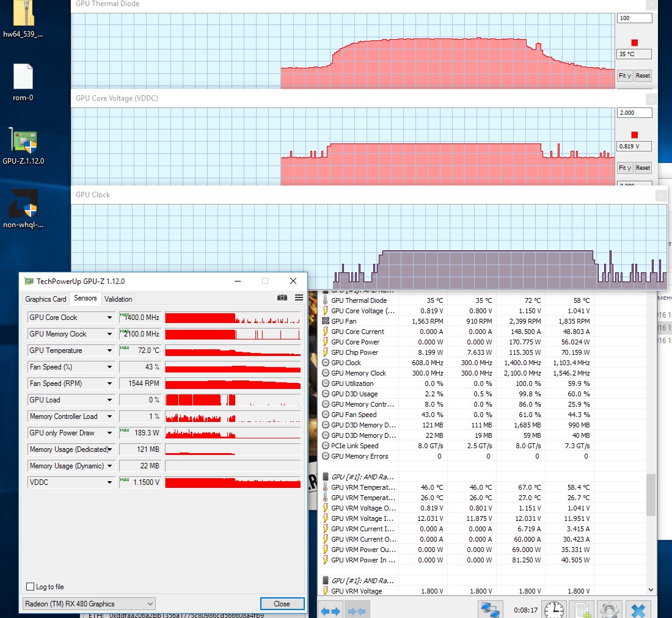Open GPU Load sensor dropdown
The image size is (672, 618).
[x=110, y=400]
